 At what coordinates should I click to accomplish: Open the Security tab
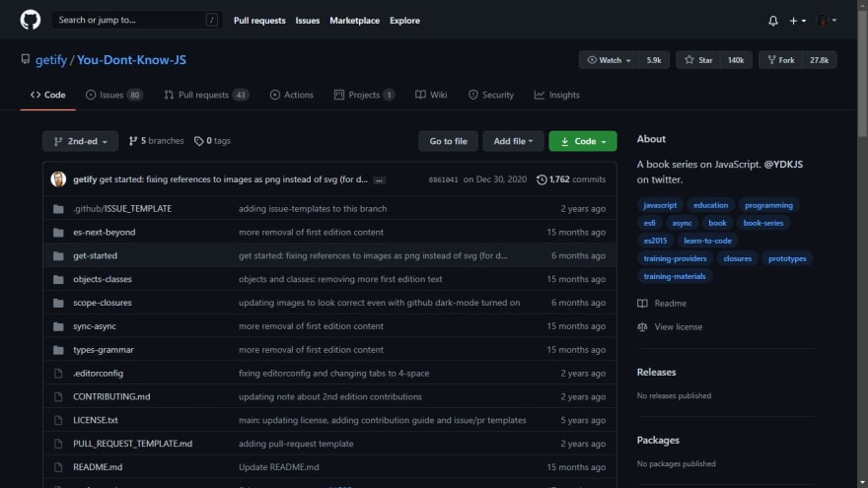(x=491, y=96)
